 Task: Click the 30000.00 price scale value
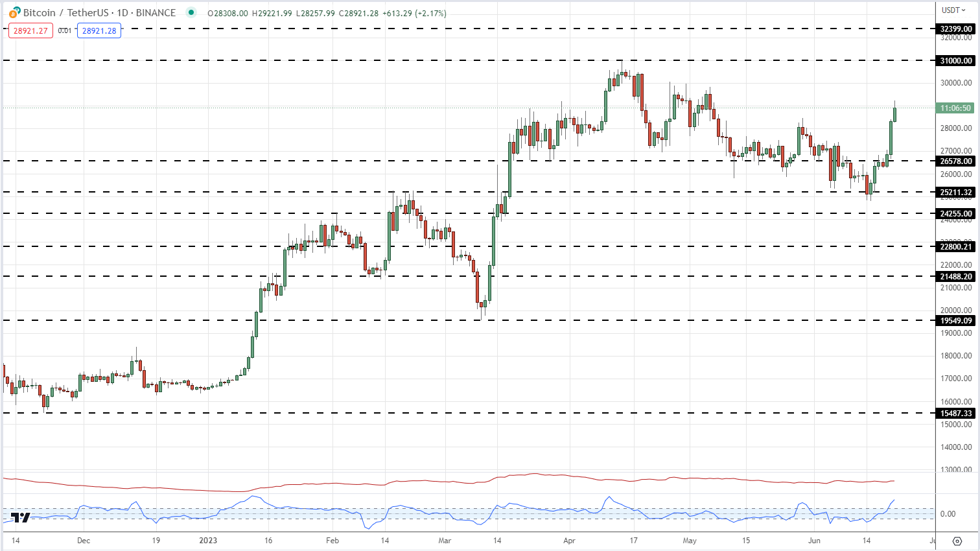click(x=956, y=83)
